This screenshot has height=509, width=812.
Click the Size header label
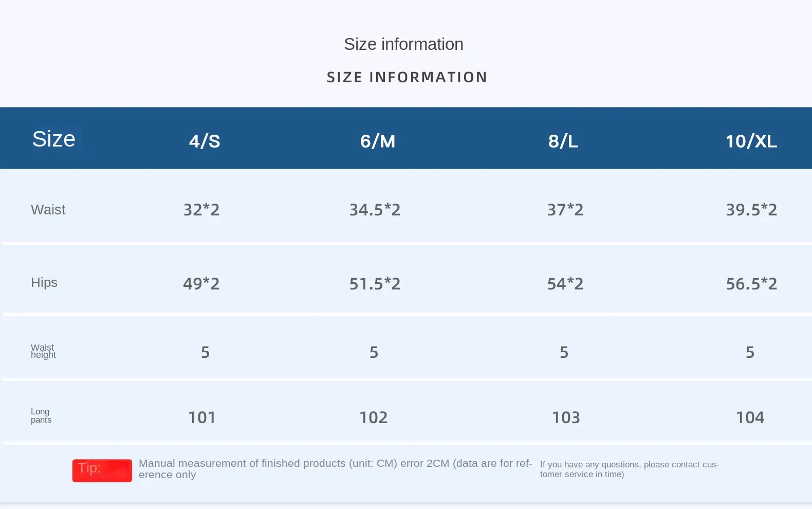[53, 139]
